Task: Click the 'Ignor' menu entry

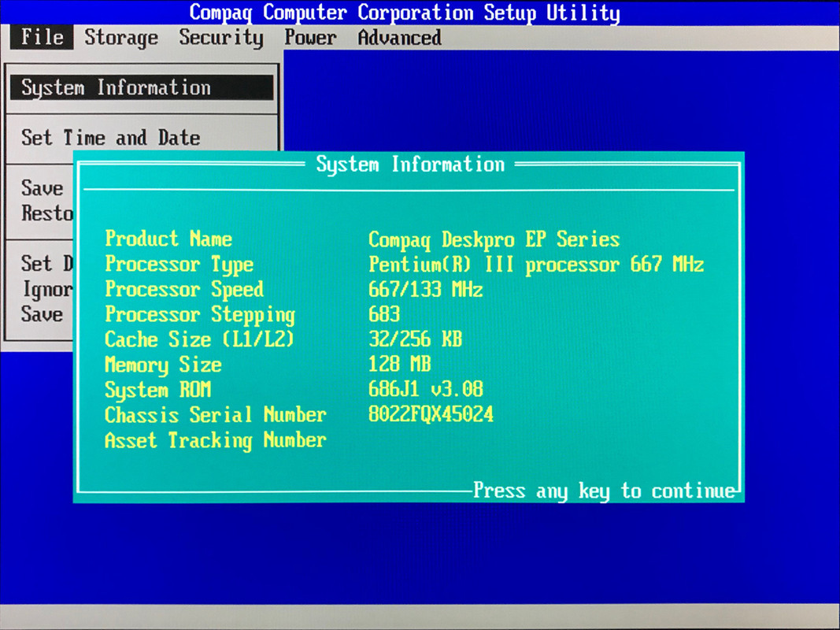Action: (x=47, y=290)
